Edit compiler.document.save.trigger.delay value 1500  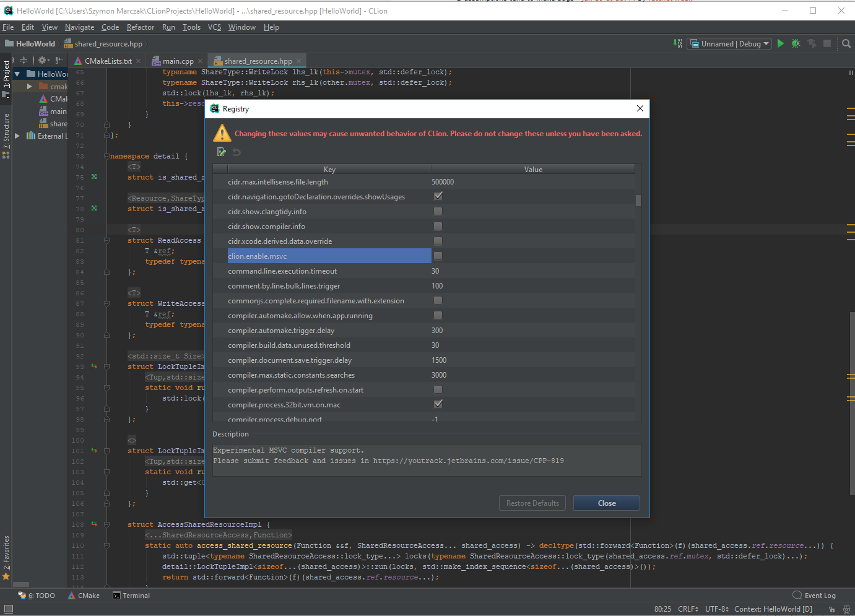[x=533, y=360]
